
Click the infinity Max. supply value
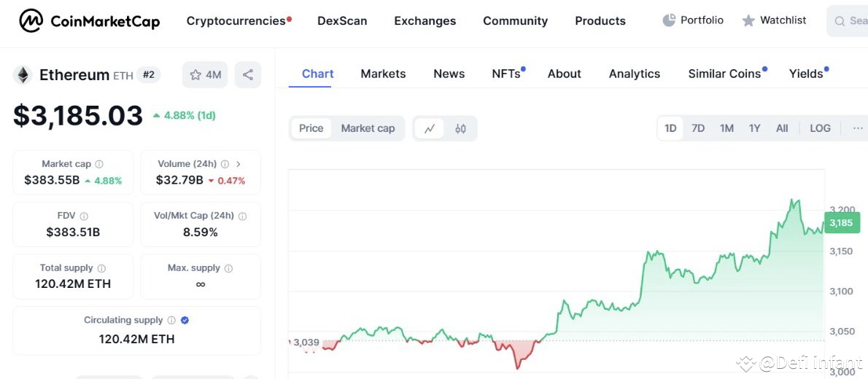[x=201, y=284]
